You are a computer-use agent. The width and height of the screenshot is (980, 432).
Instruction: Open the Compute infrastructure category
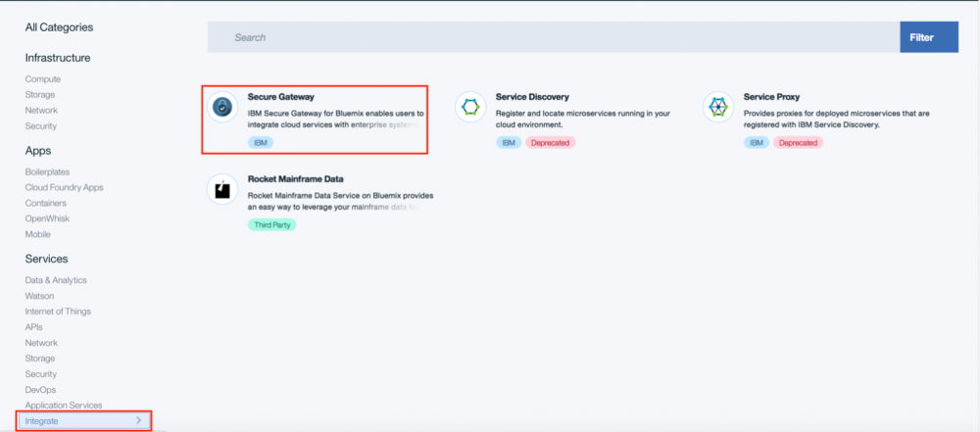coord(43,79)
